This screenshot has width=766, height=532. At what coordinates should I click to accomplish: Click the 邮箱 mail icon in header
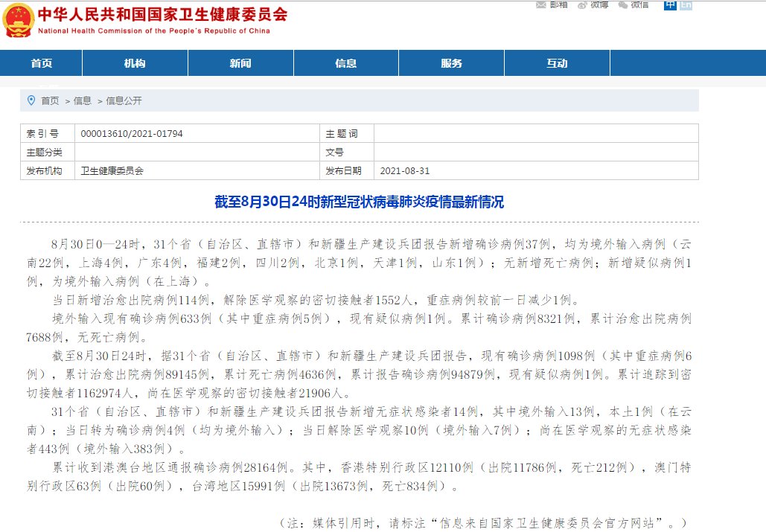pyautogui.click(x=540, y=4)
